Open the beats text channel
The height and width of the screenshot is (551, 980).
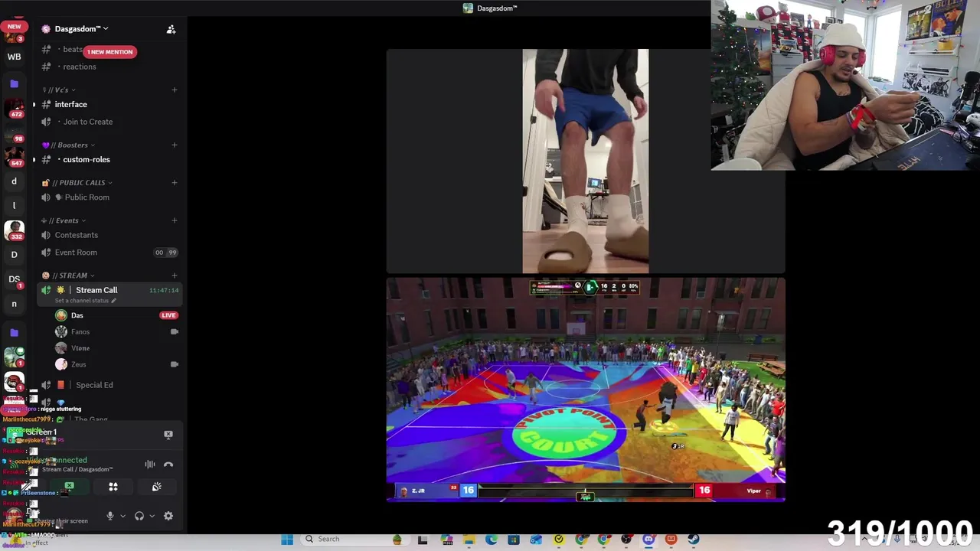[x=73, y=49]
